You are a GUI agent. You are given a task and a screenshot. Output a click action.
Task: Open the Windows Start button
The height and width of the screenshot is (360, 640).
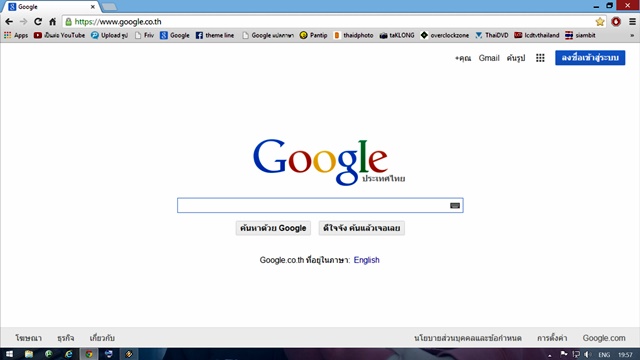coord(9,354)
